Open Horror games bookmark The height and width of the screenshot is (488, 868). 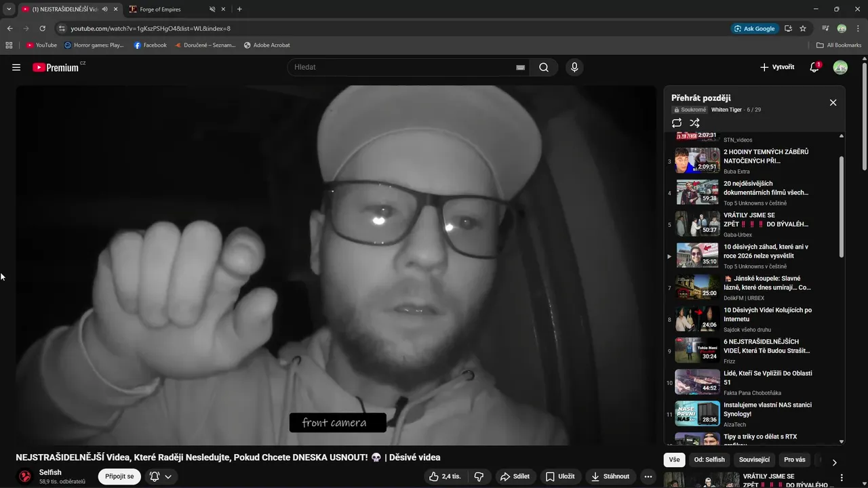click(94, 45)
